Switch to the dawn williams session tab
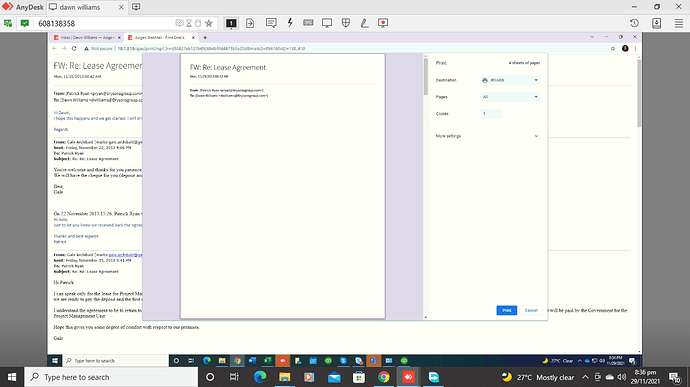Screen dimensions: 690x387 click(85, 7)
